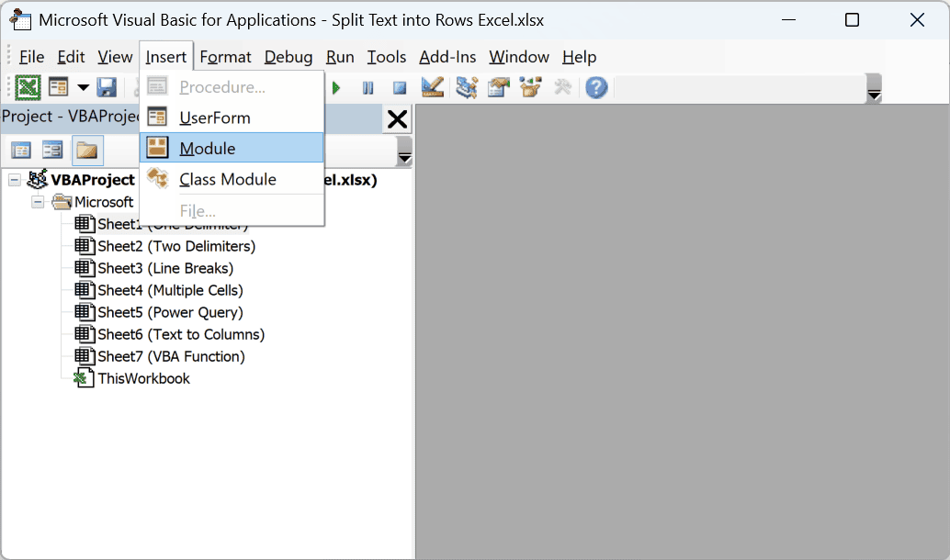Open the Edit menu
Image resolution: width=950 pixels, height=560 pixels.
71,57
